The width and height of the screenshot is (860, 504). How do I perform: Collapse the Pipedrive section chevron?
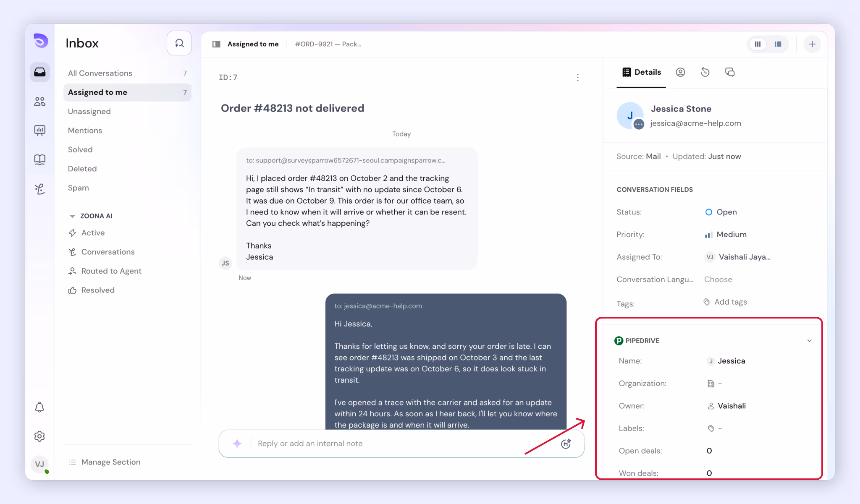point(809,341)
